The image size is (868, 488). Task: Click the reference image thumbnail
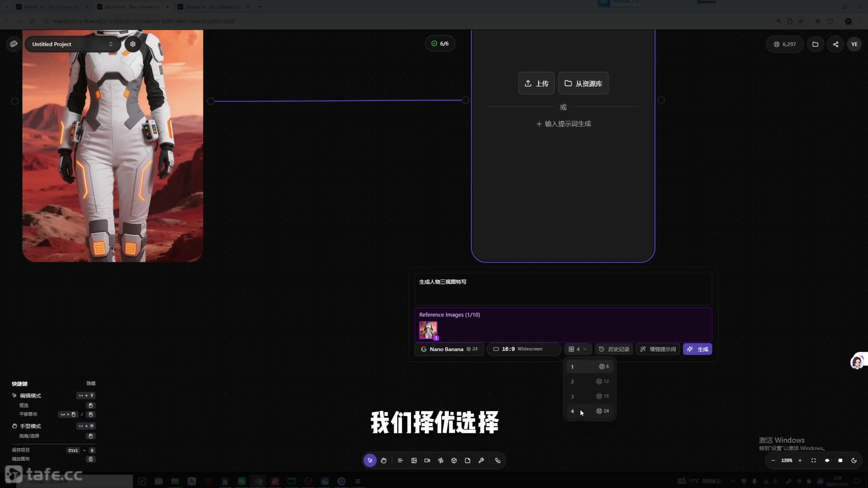coord(428,330)
